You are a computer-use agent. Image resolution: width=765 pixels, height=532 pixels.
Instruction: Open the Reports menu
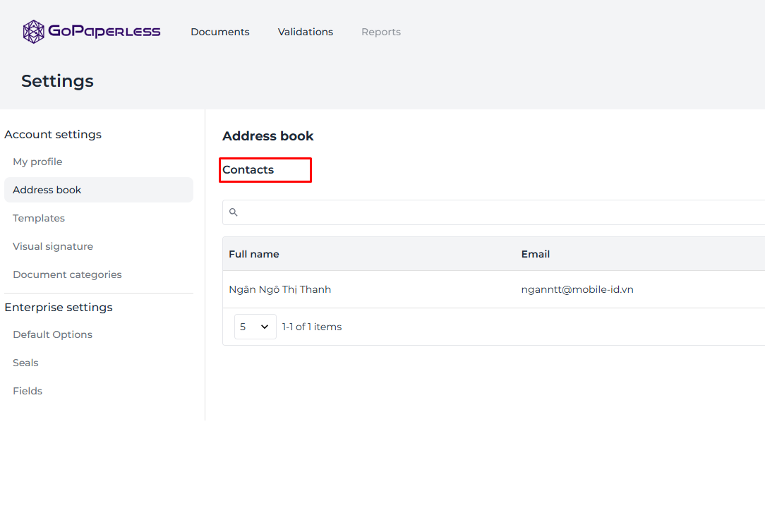pyautogui.click(x=381, y=32)
